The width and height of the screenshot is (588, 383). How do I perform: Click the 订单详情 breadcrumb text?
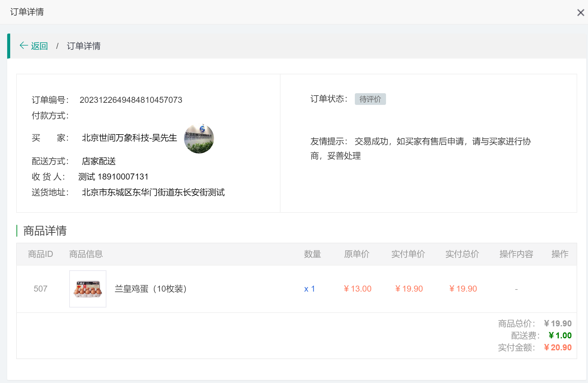coord(84,46)
